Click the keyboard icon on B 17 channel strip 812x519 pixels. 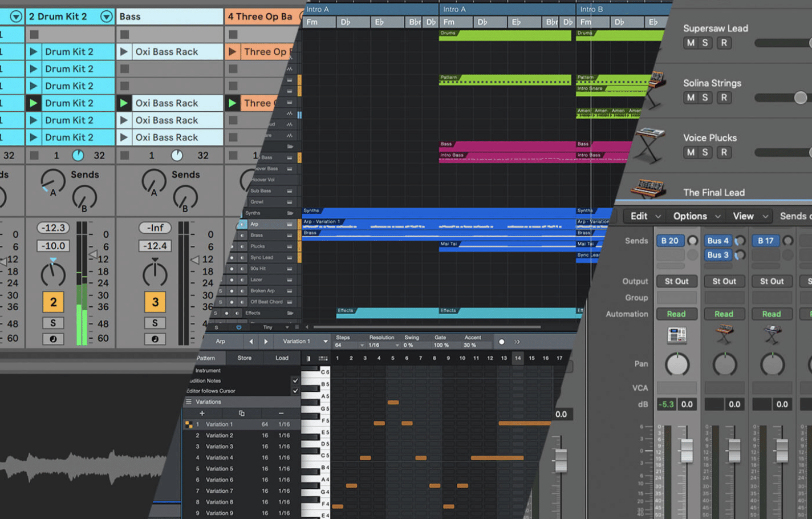click(772, 335)
